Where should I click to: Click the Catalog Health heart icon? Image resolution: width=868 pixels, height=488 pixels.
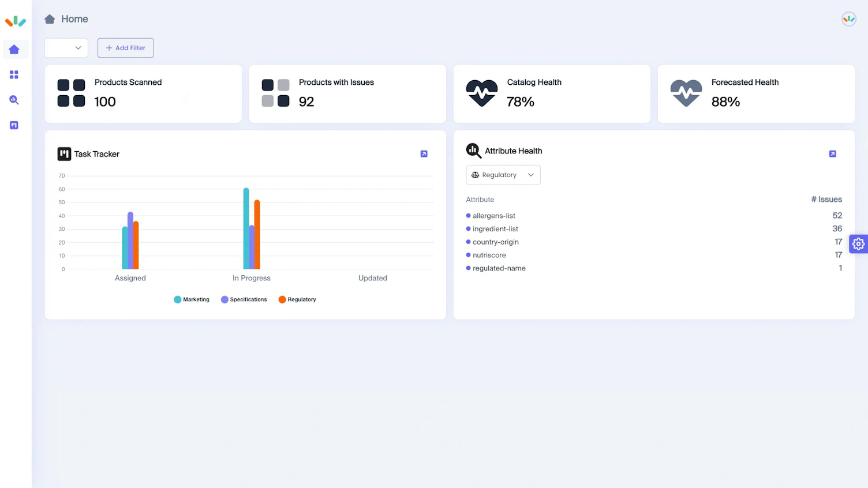(482, 93)
